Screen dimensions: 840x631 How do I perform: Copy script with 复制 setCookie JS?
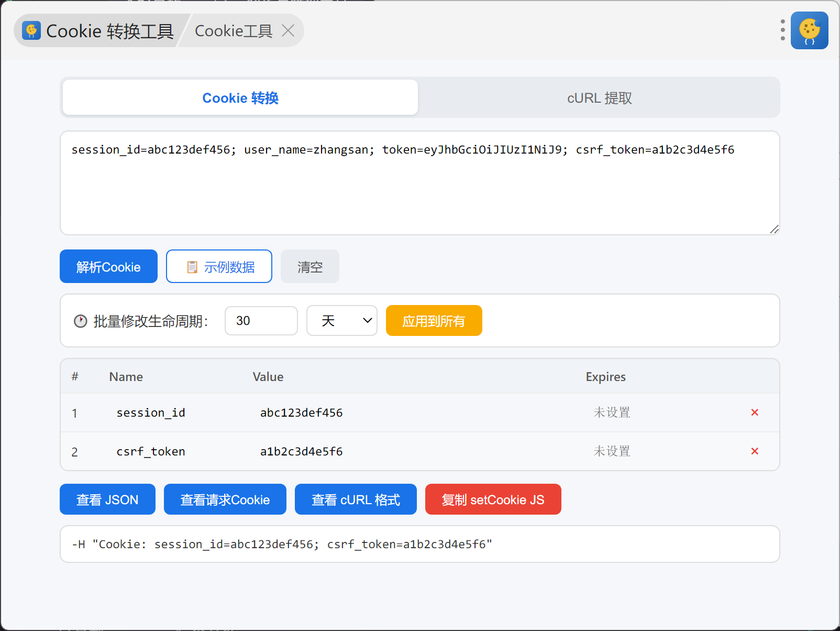(493, 499)
